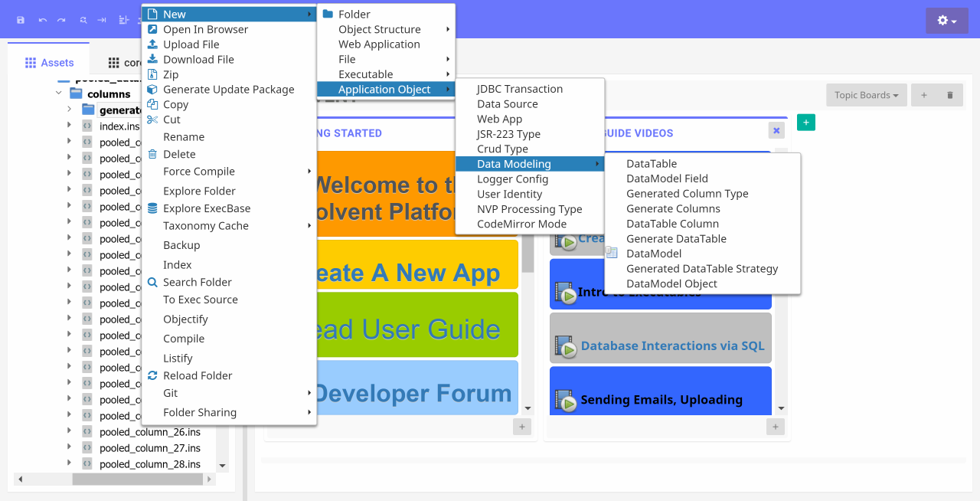Click the green plus add-board button
The image size is (980, 501).
[x=806, y=123]
